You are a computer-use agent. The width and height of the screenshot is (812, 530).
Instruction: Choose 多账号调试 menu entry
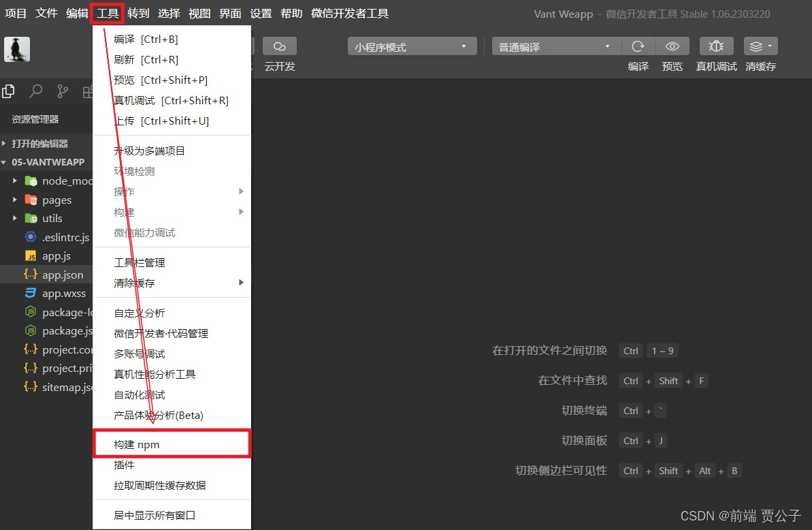coord(172,354)
